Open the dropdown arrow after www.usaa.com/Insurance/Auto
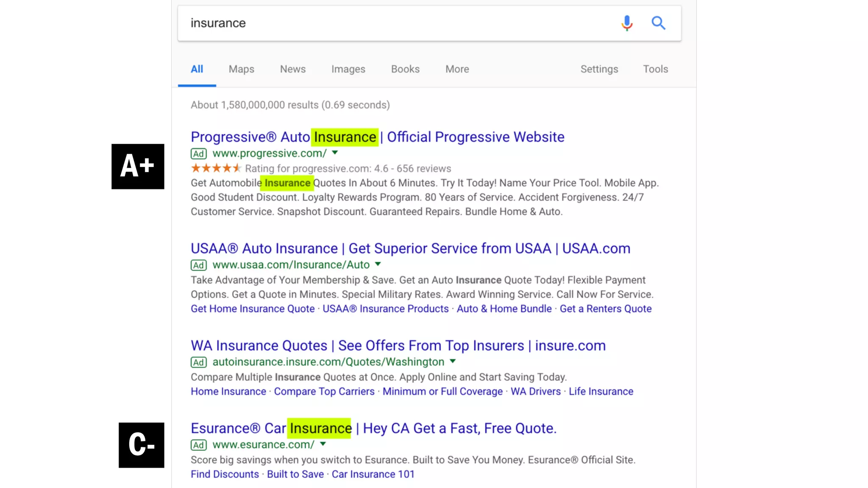Viewport: 868px width, 488px height. pos(378,264)
